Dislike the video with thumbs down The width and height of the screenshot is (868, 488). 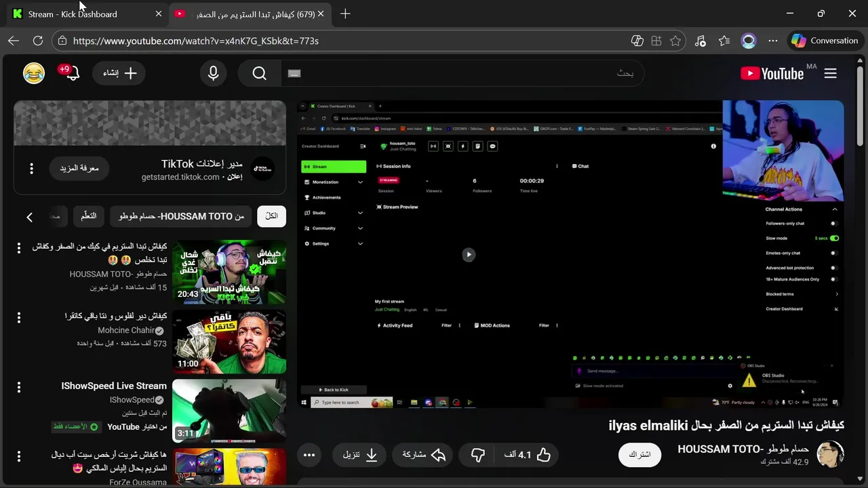pyautogui.click(x=478, y=455)
